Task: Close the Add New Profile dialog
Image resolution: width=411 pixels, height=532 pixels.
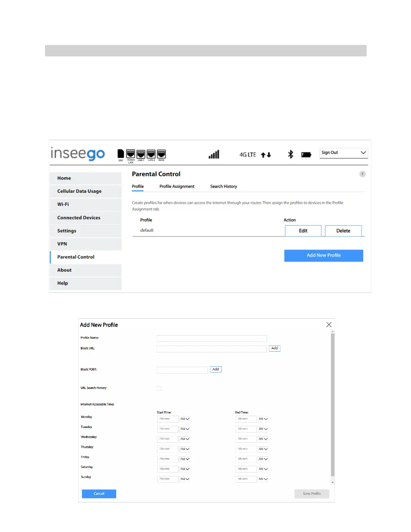Action: coord(329,324)
